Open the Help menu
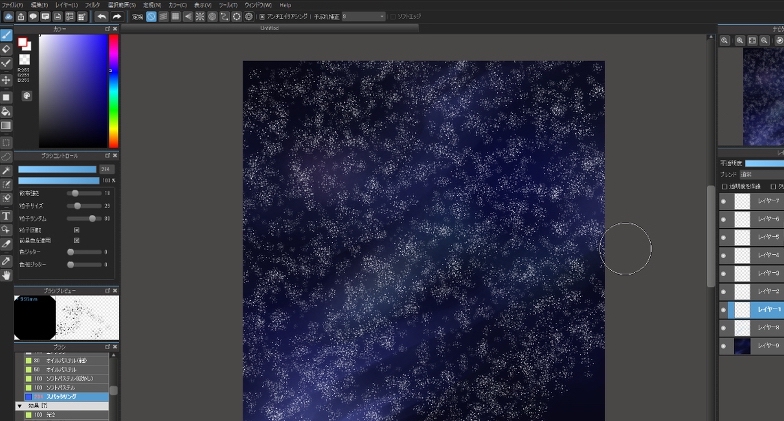The image size is (784, 421). pos(285,5)
